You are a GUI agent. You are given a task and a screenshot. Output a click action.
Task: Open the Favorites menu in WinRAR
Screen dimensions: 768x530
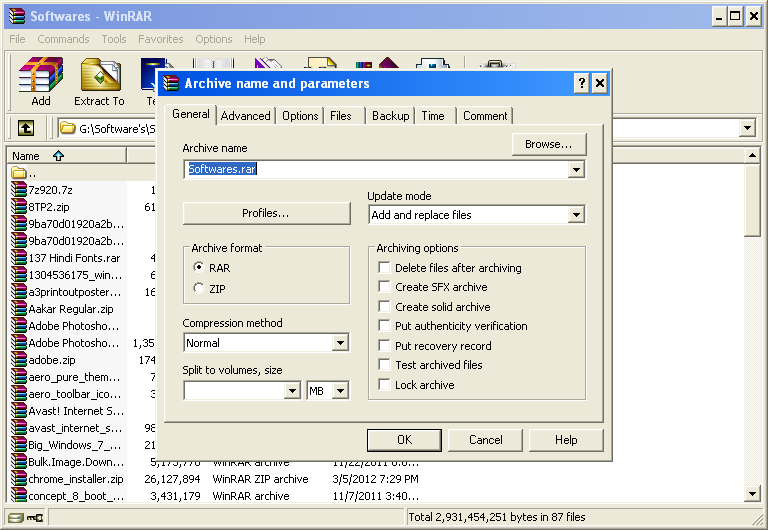point(160,39)
